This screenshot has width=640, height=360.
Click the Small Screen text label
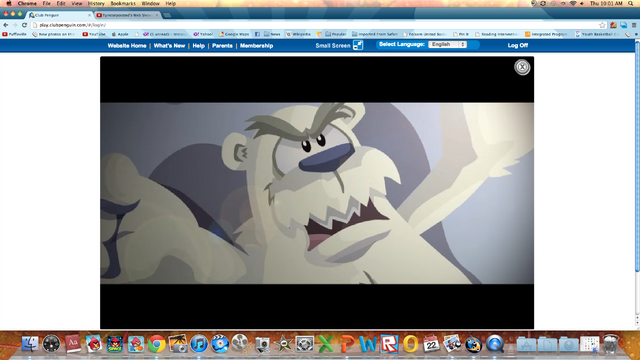point(333,46)
